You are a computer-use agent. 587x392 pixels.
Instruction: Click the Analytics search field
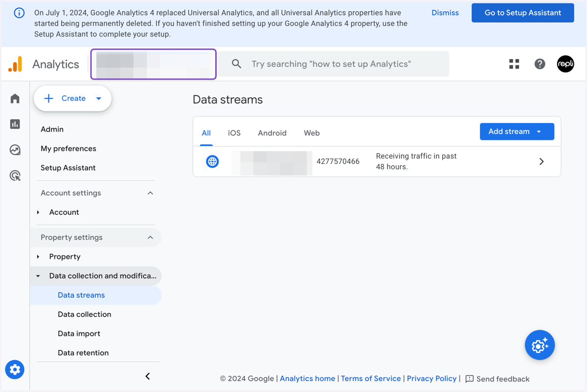(333, 64)
